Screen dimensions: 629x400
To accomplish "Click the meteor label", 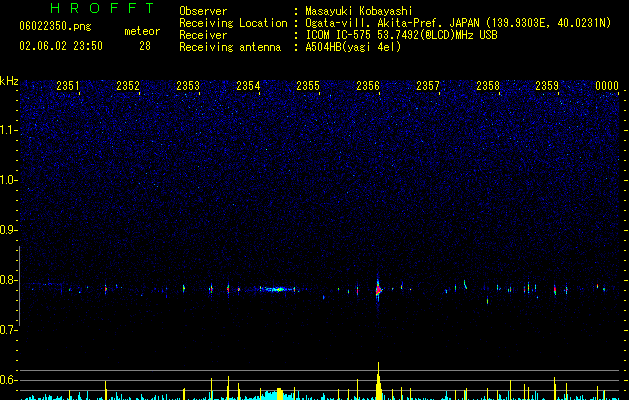I will [142, 31].
